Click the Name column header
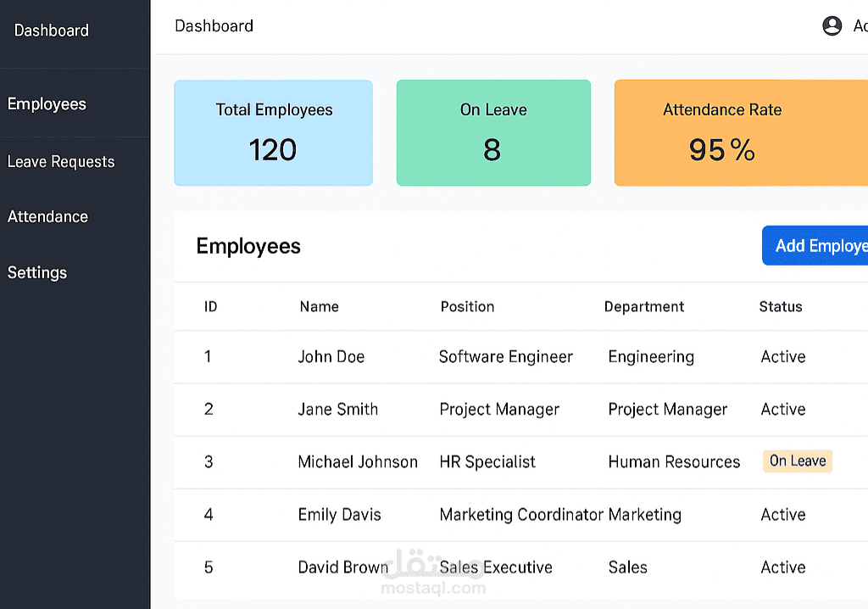 point(320,307)
